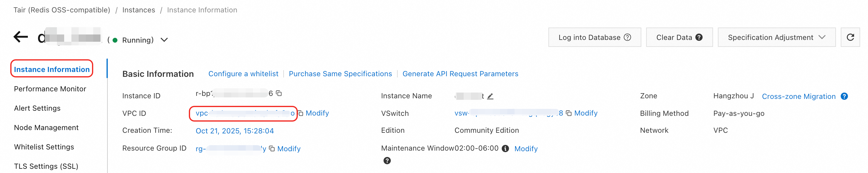Select Whitelist Settings in the sidebar

[x=44, y=147]
